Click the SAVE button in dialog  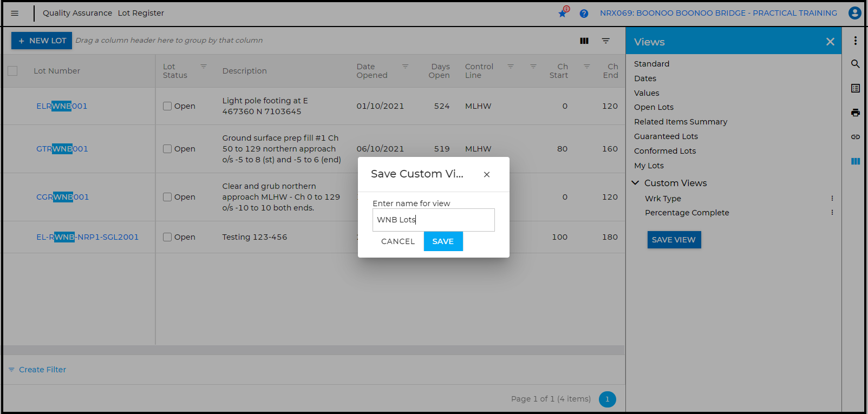(x=443, y=241)
